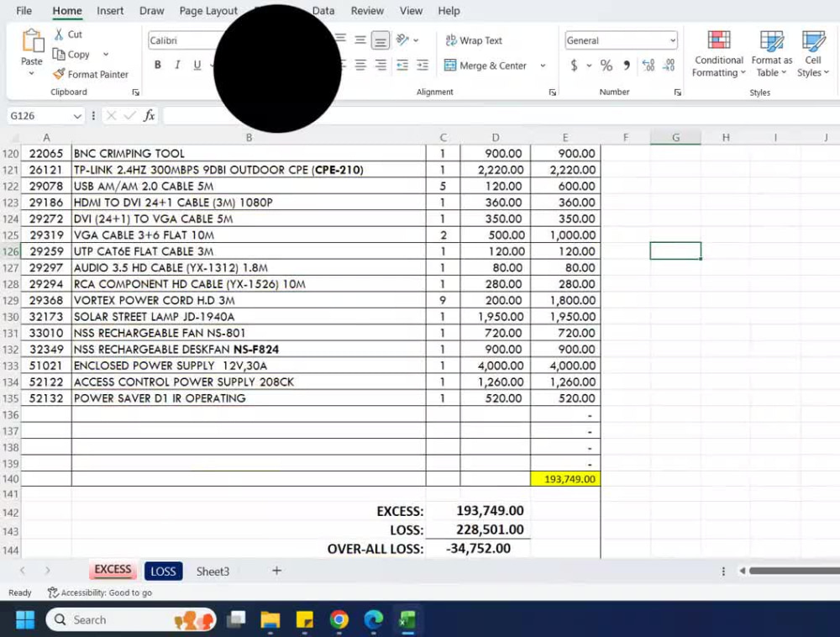Image resolution: width=840 pixels, height=637 pixels.
Task: Select cell with OVER-ALL LOSS -34,752.00
Action: pyautogui.click(x=478, y=549)
